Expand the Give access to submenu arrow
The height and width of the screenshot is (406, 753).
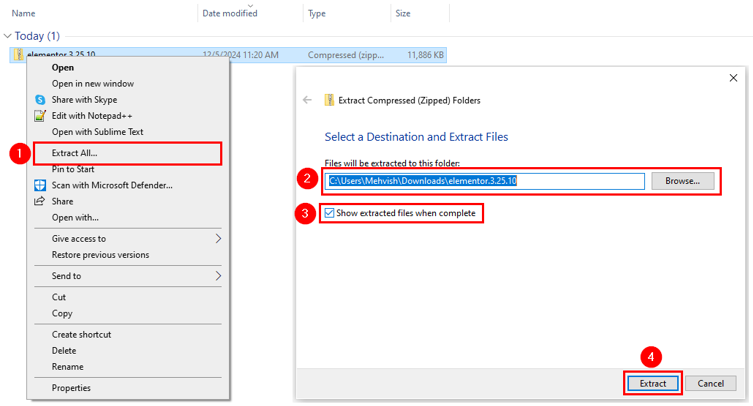pos(218,238)
